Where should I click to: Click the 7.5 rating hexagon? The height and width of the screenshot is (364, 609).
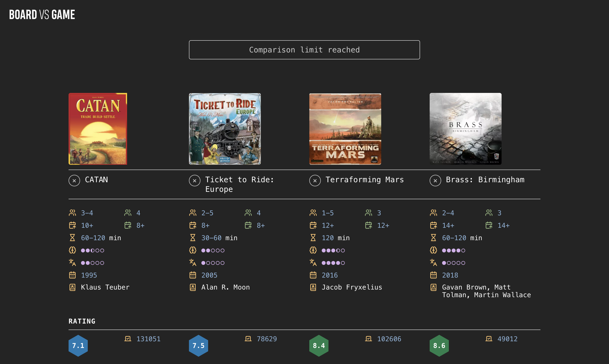pyautogui.click(x=199, y=346)
